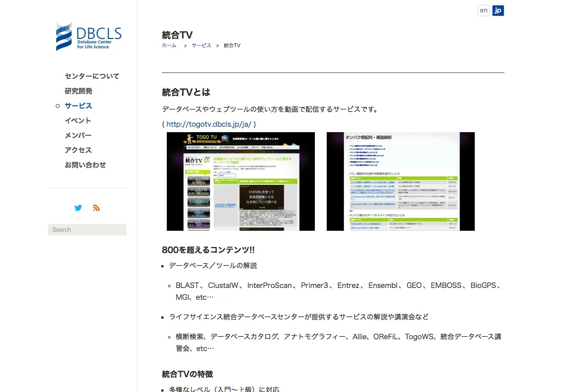Select the jp language button
The width and height of the screenshot is (569, 392).
coord(498,10)
